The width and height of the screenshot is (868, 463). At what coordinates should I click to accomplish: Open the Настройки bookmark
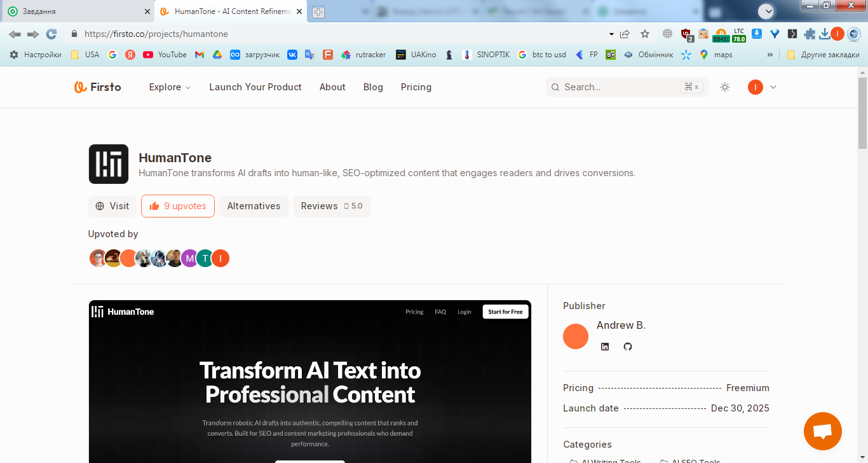point(36,55)
